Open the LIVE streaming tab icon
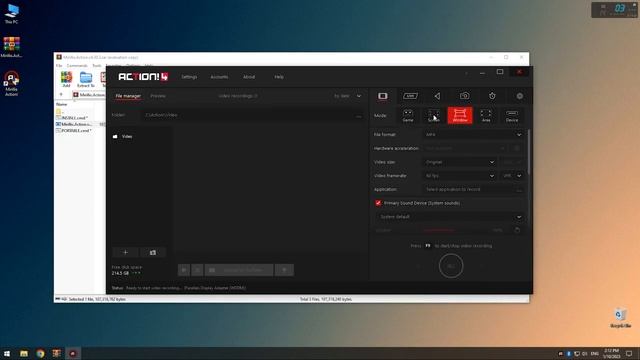 point(410,96)
